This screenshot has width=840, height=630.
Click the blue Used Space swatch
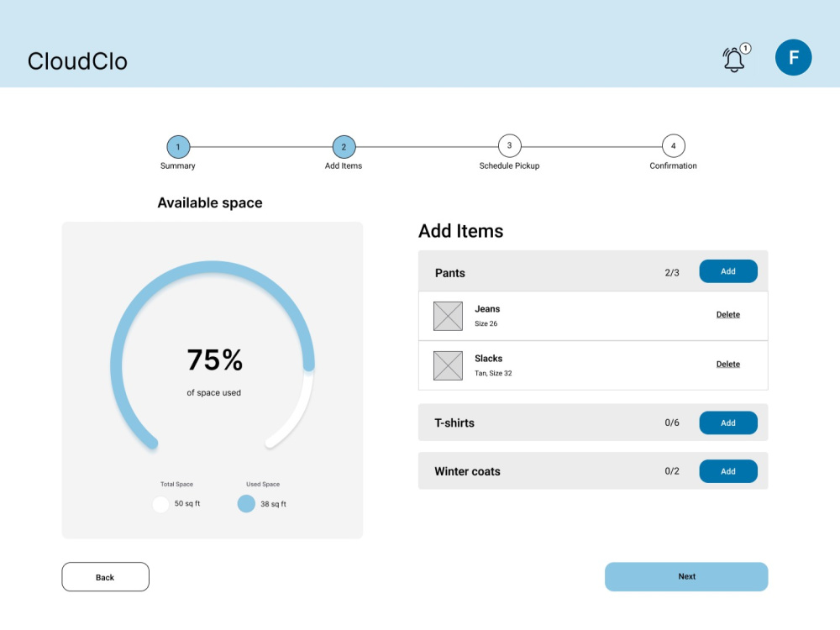click(246, 504)
